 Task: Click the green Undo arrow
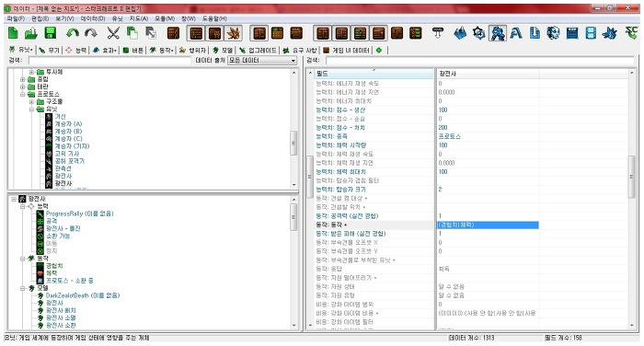pyautogui.click(x=73, y=33)
